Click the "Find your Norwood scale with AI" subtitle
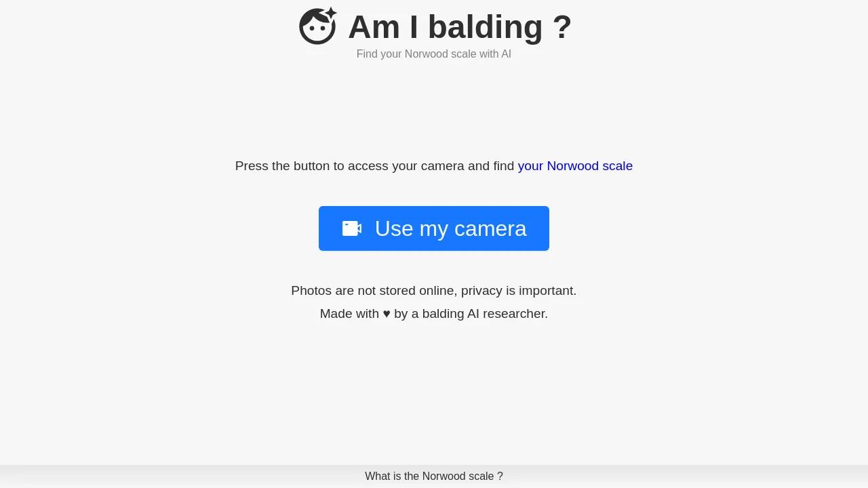The width and height of the screenshot is (868, 488). point(434,54)
